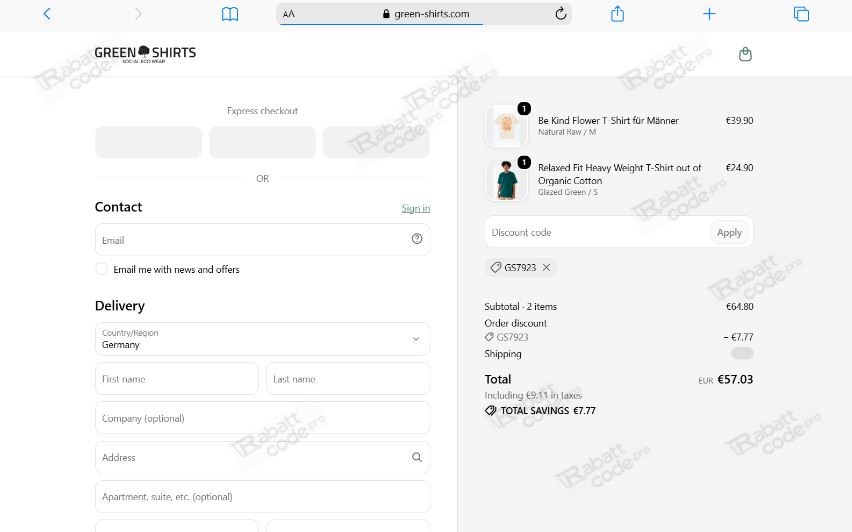Click the First name field
The image size is (852, 532).
pos(177,379)
